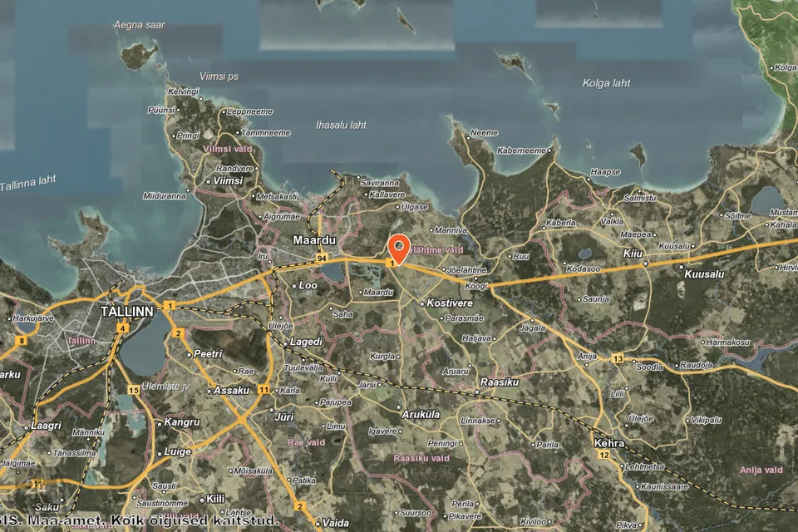
Task: Click the Kodasoo label
Action: [584, 268]
